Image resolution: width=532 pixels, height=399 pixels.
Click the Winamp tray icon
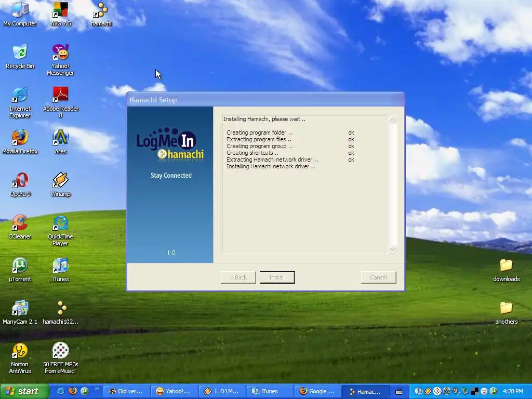428,391
